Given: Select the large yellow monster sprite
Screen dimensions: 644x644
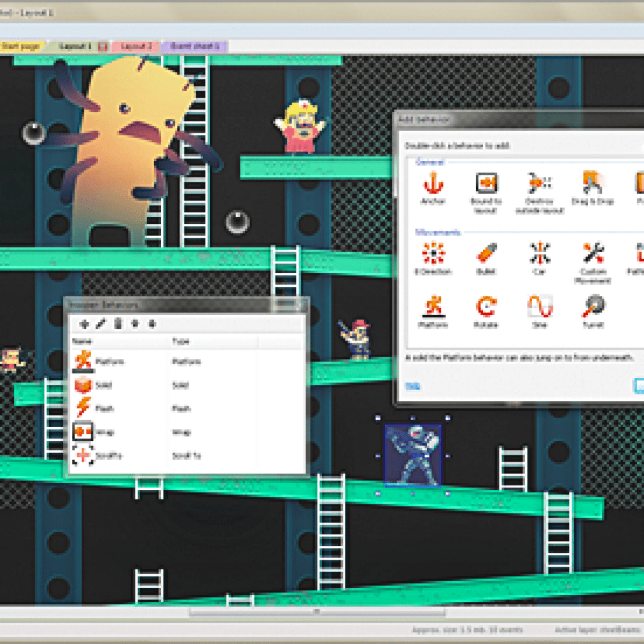Looking at the screenshot, I should (131, 152).
